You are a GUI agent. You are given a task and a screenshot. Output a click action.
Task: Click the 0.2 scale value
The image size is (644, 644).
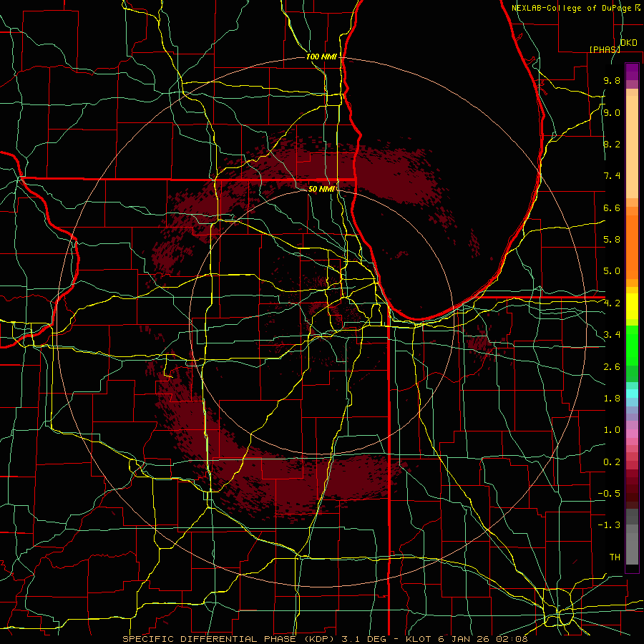click(x=612, y=462)
